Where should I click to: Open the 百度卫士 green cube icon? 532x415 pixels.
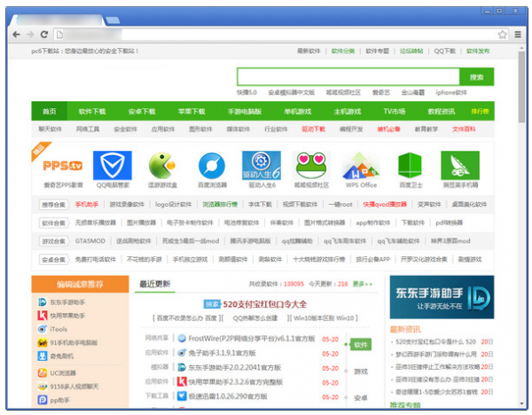pyautogui.click(x=410, y=165)
